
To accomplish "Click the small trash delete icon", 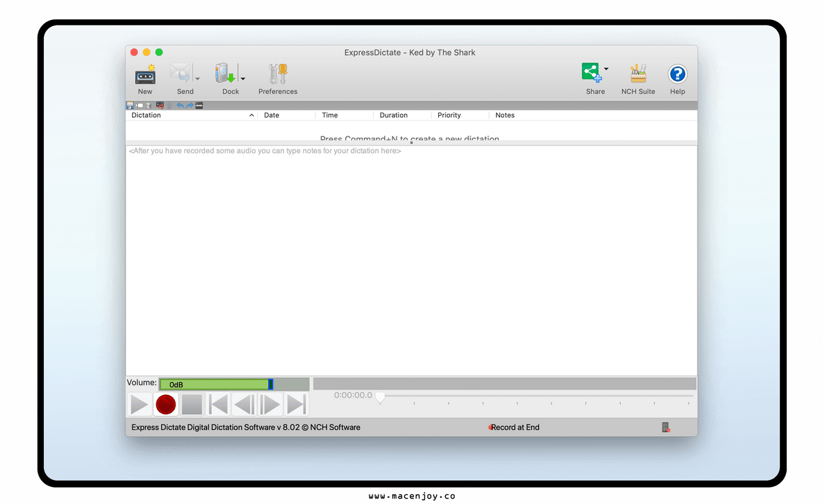I will (x=149, y=106).
